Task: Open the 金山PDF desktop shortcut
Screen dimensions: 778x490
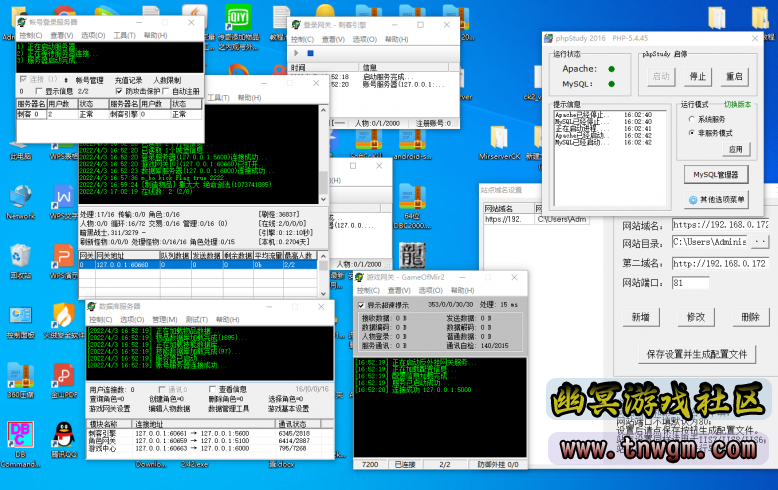Action: [x=64, y=380]
